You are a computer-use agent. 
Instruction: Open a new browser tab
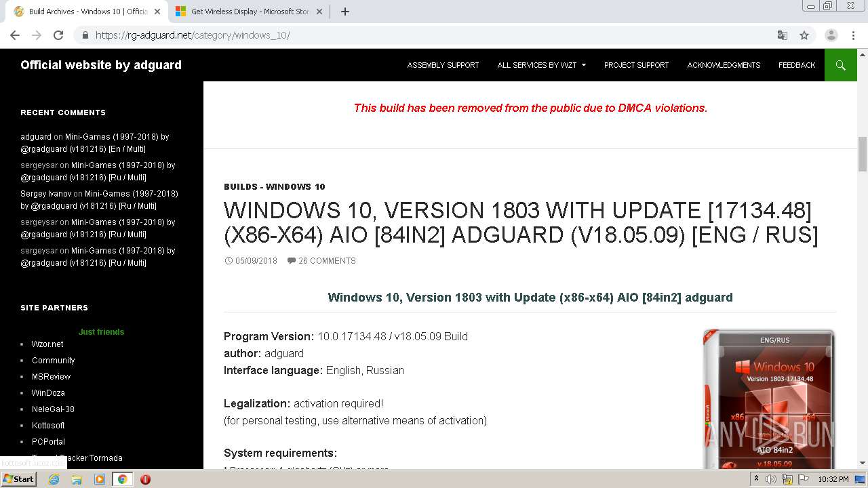click(x=344, y=12)
